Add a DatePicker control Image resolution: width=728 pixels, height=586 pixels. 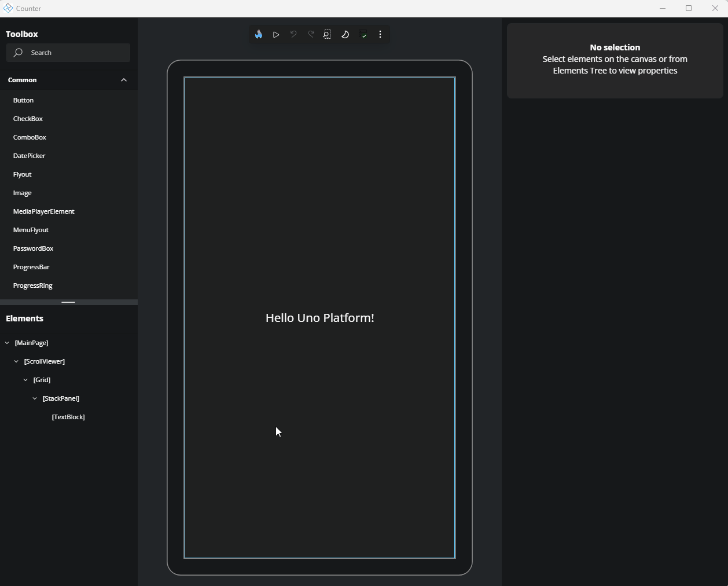point(29,156)
